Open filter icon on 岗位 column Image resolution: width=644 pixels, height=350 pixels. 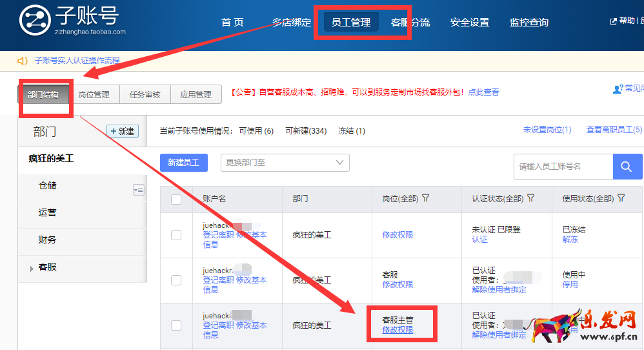(x=426, y=199)
